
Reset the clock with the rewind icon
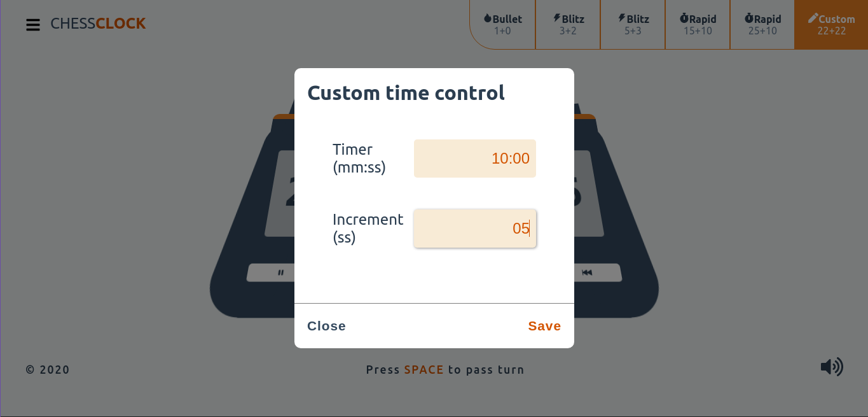click(x=587, y=272)
